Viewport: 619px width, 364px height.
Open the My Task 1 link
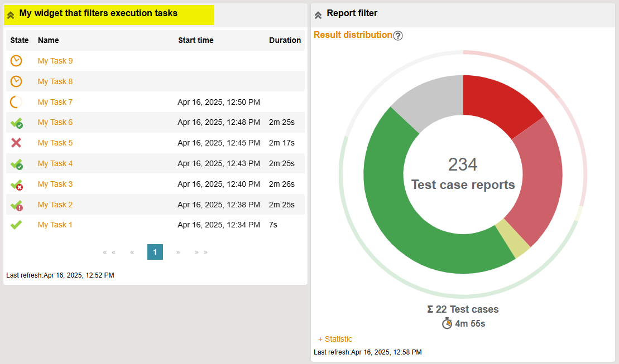click(55, 225)
